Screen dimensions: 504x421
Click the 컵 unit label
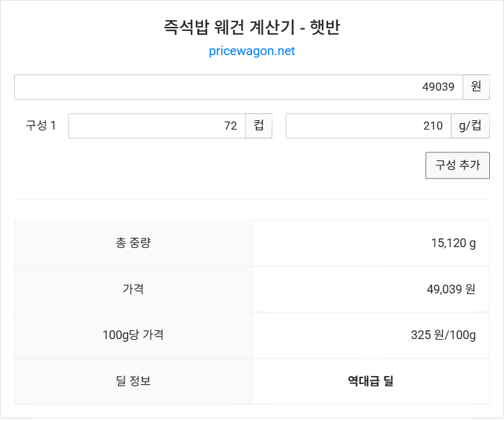tap(259, 126)
